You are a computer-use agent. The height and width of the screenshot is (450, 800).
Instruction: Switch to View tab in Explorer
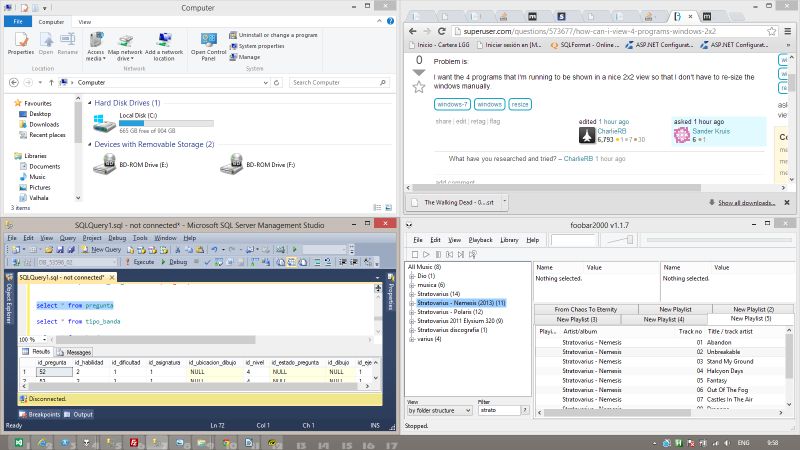click(x=85, y=22)
